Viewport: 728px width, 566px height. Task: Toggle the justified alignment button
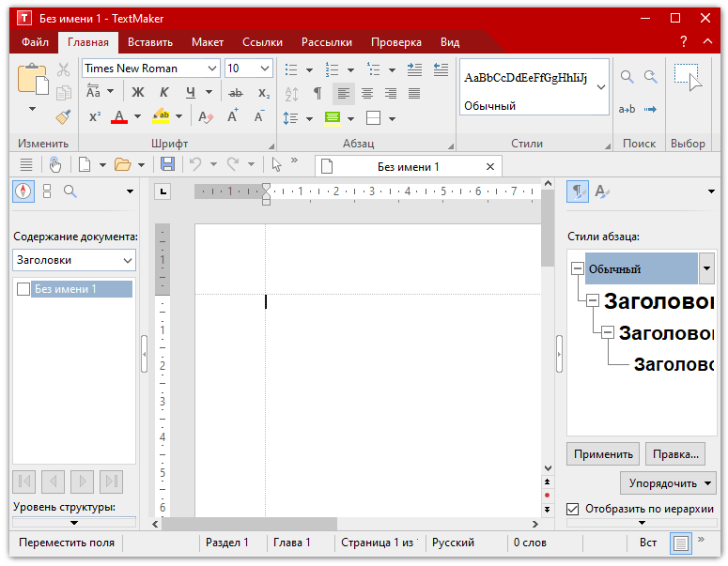[x=415, y=93]
